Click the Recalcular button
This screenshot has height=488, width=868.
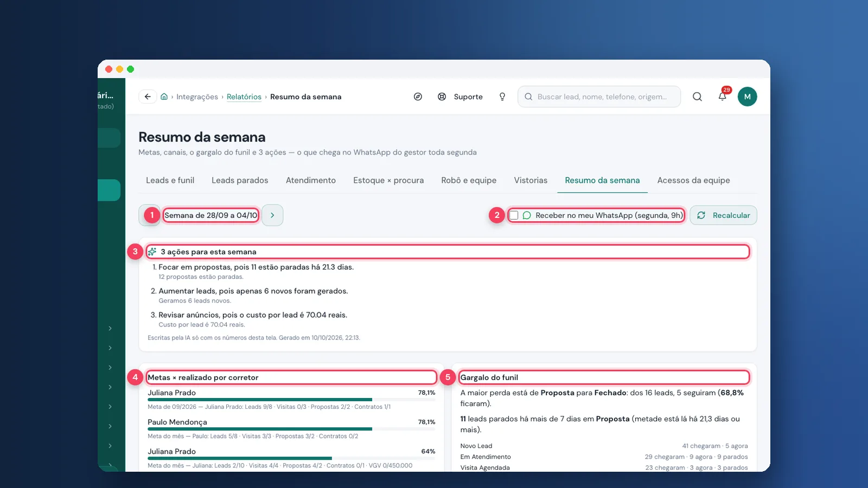[x=723, y=215]
